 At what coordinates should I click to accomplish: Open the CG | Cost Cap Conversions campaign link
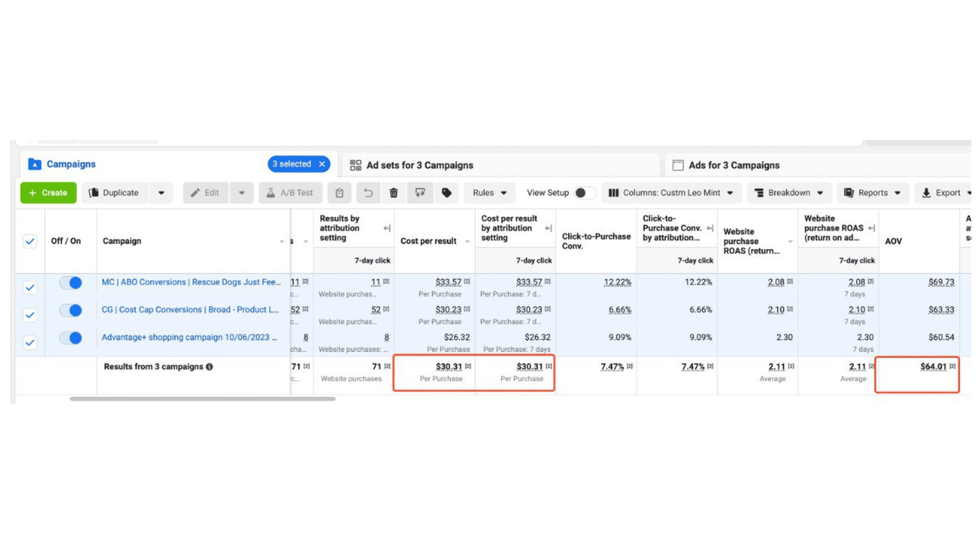(190, 309)
